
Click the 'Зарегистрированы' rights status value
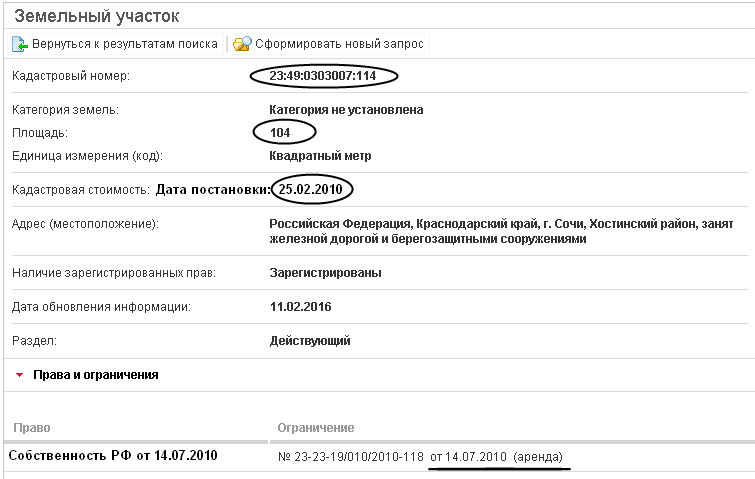(x=325, y=272)
